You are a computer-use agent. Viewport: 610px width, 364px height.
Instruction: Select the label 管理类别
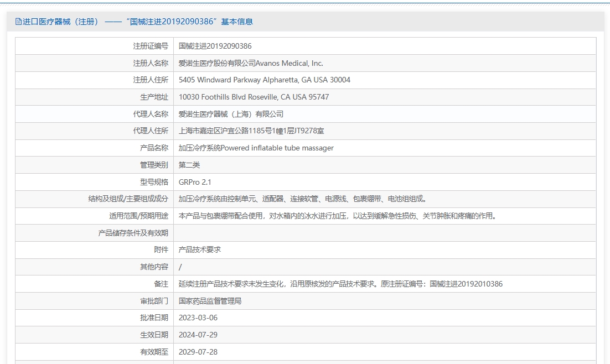click(x=154, y=165)
